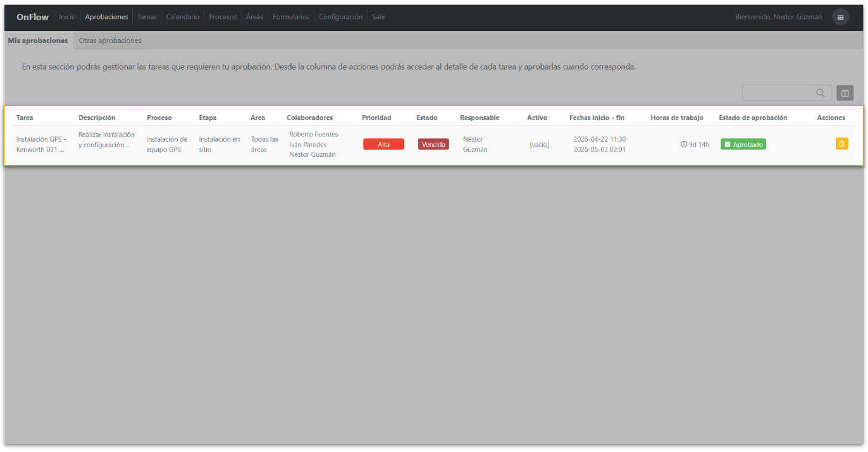
Task: Go to Formularios
Action: click(291, 17)
